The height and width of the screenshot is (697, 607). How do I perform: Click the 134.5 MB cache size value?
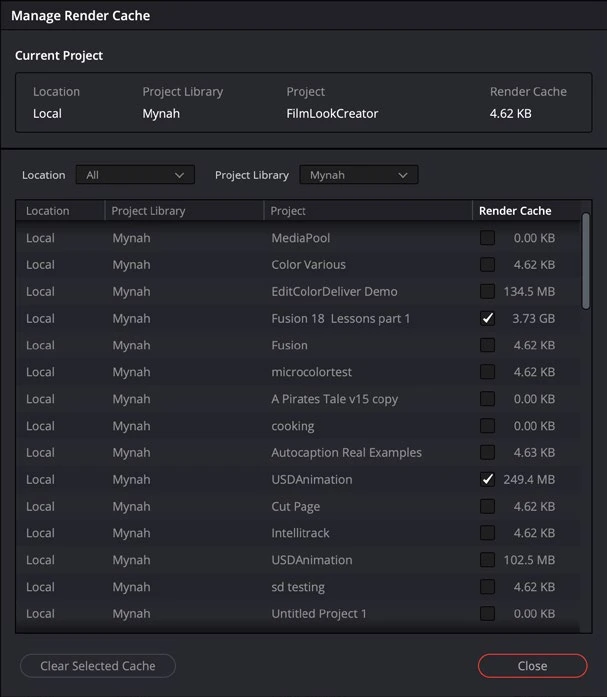pyautogui.click(x=529, y=292)
